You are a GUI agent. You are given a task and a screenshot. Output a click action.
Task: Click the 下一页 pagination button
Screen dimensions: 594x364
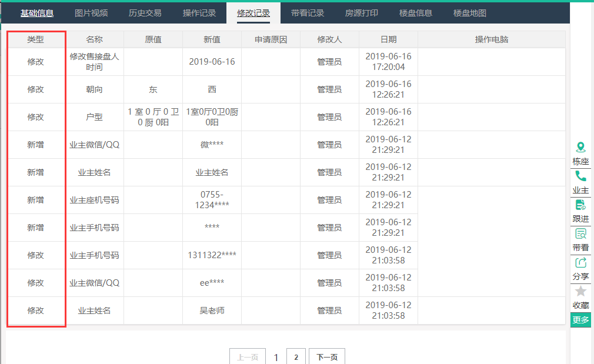[327, 357]
